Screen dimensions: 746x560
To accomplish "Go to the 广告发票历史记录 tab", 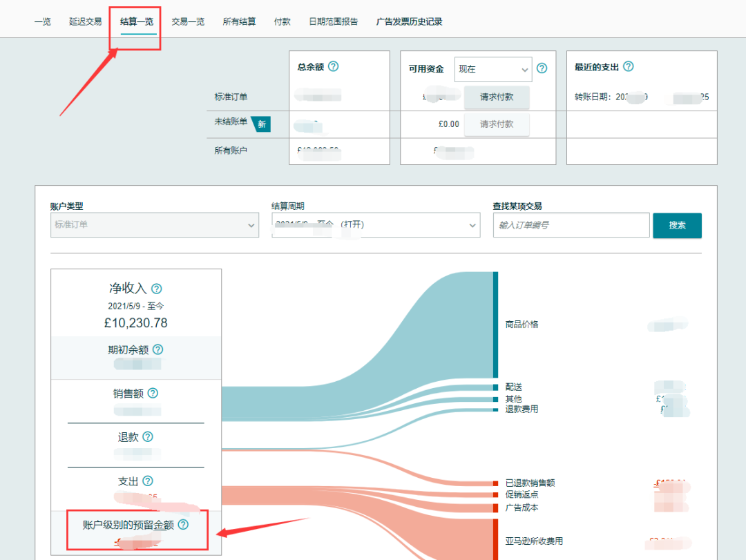I will [409, 21].
